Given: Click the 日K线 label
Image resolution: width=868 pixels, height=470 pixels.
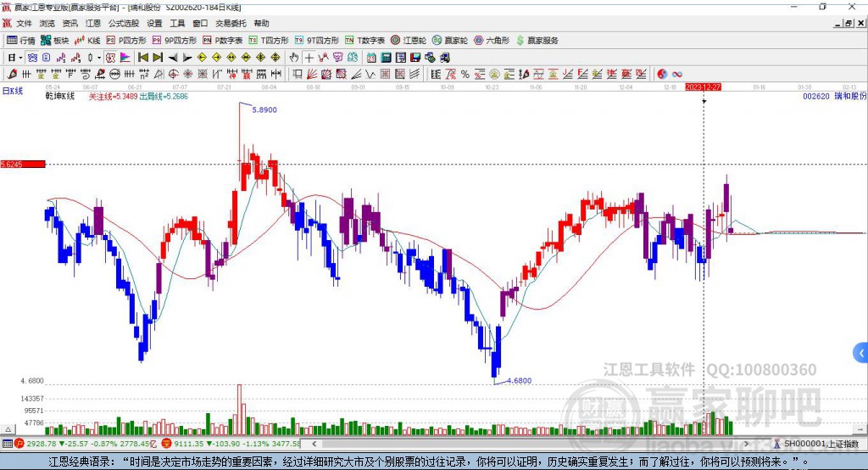Looking at the screenshot, I should [x=13, y=91].
